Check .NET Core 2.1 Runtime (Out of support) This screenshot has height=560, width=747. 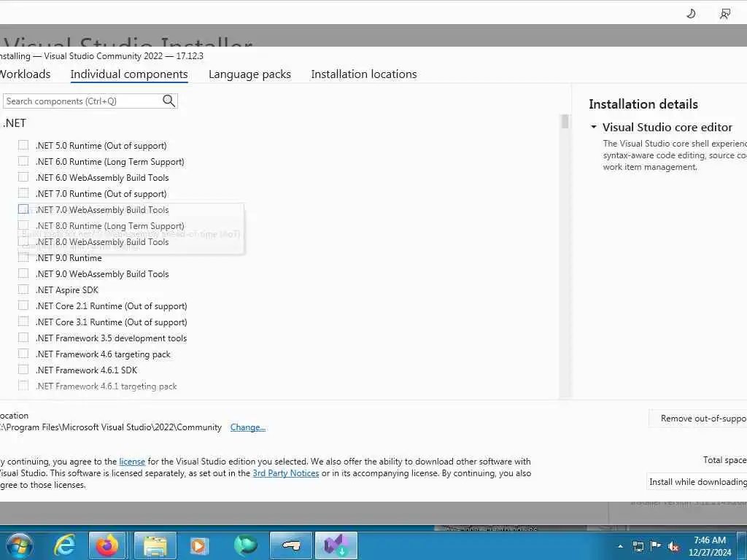tap(23, 306)
